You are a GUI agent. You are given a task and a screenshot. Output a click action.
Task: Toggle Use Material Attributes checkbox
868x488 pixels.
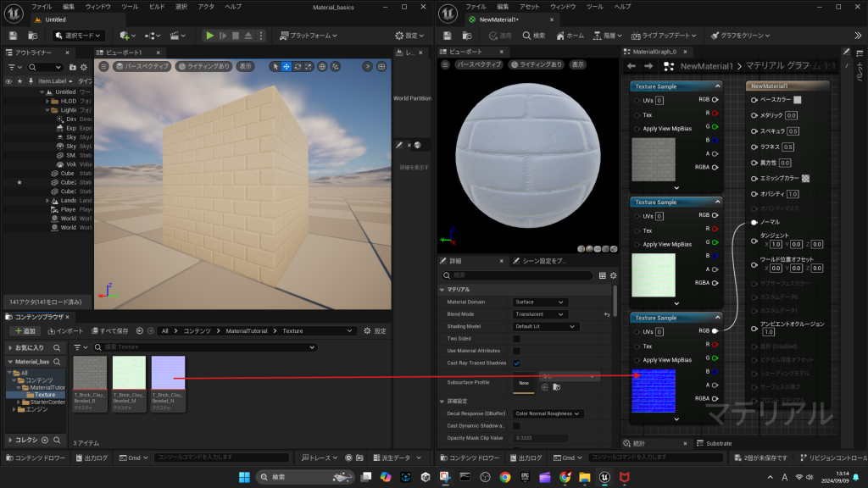pyautogui.click(x=516, y=351)
